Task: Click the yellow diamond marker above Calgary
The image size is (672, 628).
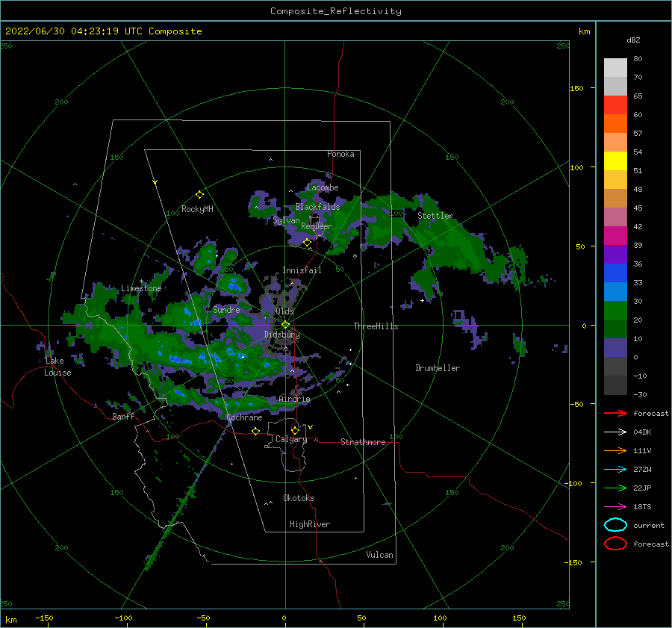Action: 295,430
